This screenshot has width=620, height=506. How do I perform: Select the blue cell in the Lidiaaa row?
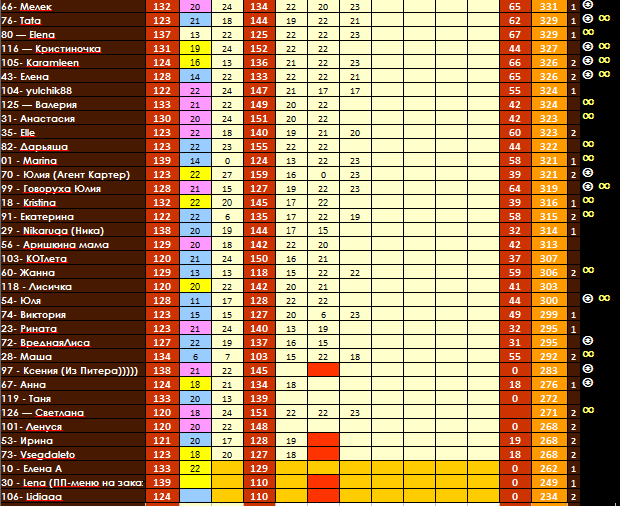(x=194, y=496)
